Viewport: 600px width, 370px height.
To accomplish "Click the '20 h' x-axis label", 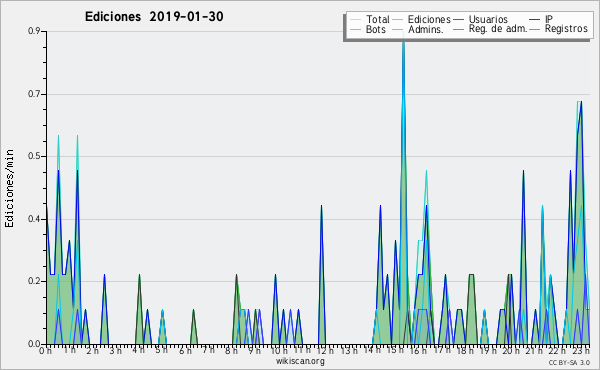I will [511, 351].
